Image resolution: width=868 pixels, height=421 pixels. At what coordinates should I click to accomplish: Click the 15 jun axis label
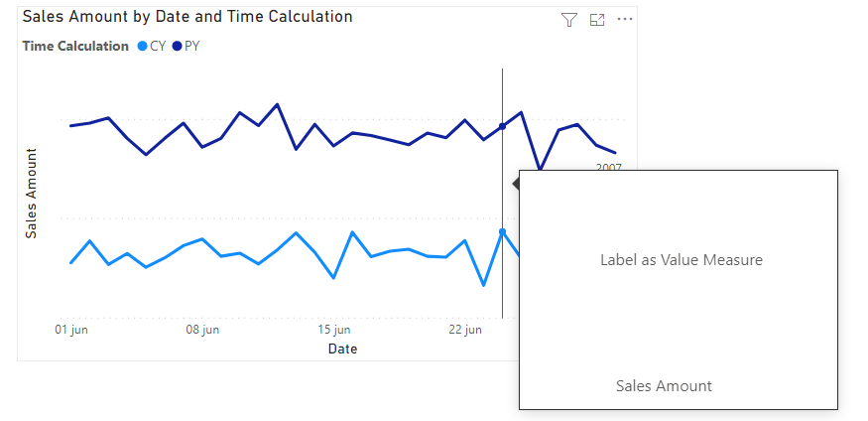(334, 330)
